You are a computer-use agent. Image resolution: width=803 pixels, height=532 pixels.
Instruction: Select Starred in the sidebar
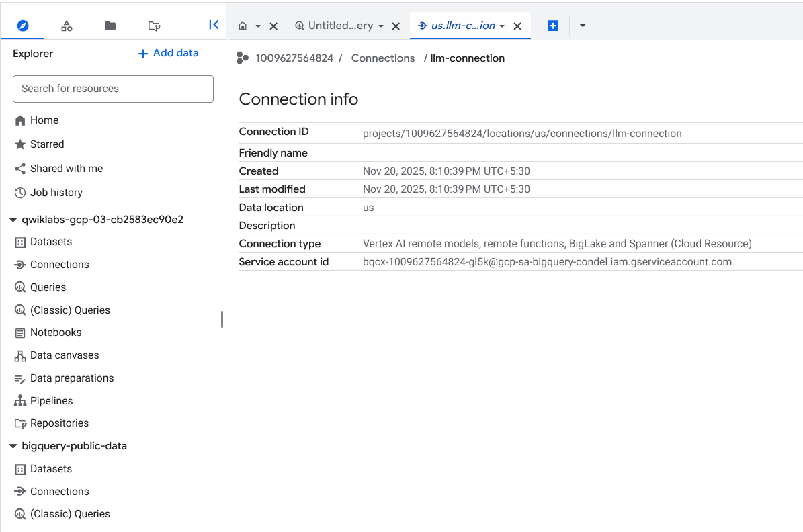pyautogui.click(x=46, y=144)
